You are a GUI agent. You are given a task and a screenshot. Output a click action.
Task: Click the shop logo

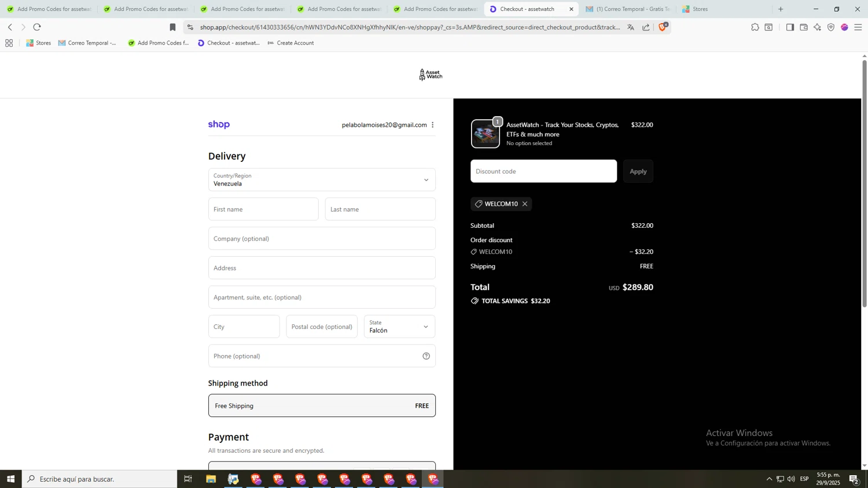tap(219, 124)
